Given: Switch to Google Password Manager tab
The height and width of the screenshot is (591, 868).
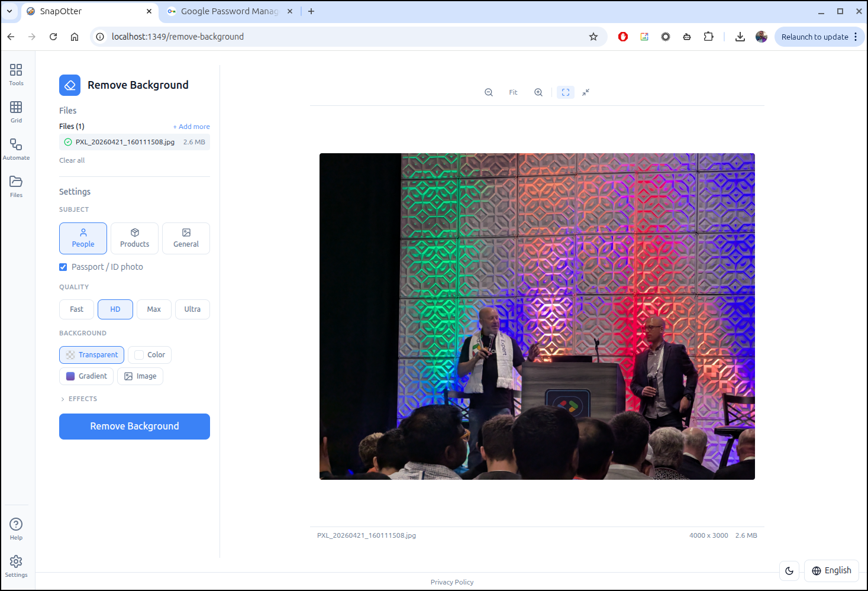Looking at the screenshot, I should click(230, 11).
